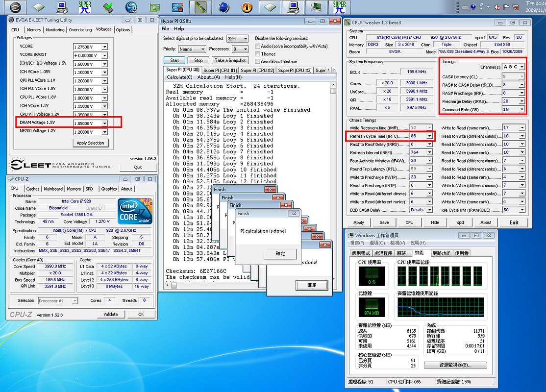Click the CPU-Z title bar icon
The height and width of the screenshot is (392, 546).
[x=10, y=179]
